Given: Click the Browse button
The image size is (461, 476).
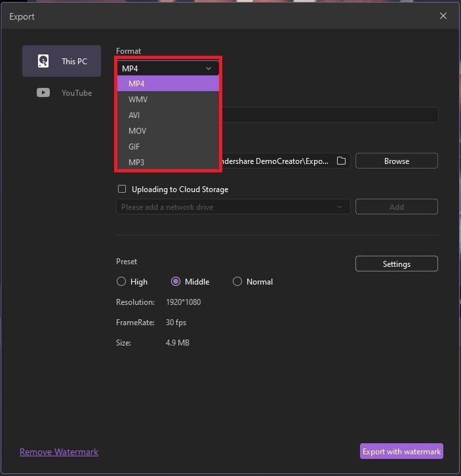Looking at the screenshot, I should click(x=396, y=161).
